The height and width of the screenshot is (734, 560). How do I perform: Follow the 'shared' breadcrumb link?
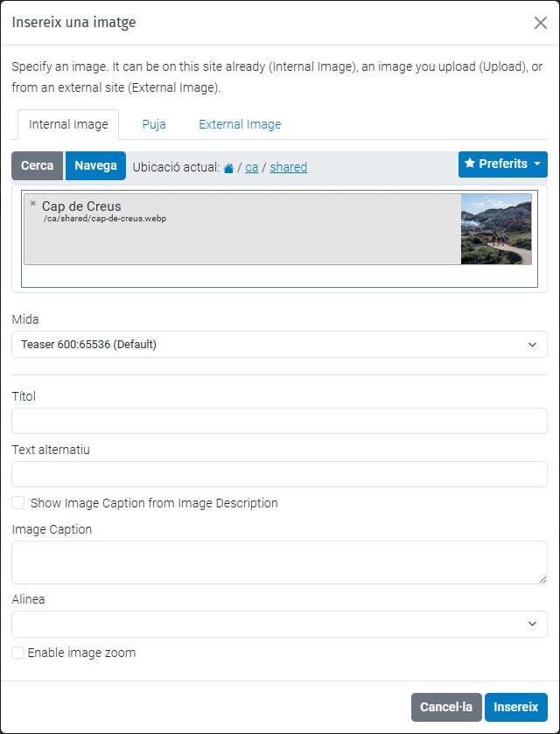[288, 167]
